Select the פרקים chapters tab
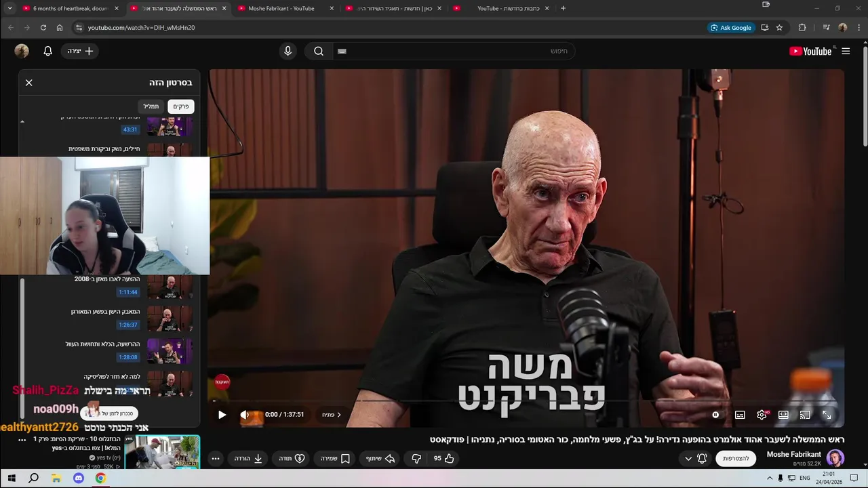This screenshot has width=868, height=488. pyautogui.click(x=181, y=106)
